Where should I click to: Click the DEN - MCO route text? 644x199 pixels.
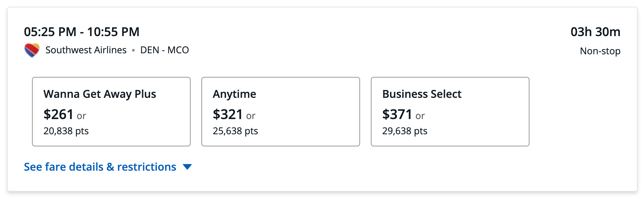(x=165, y=50)
